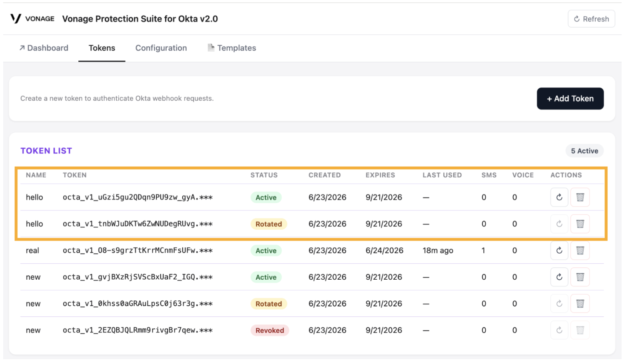Image resolution: width=626 pixels, height=364 pixels.
Task: Refresh the page with Refresh button
Action: point(591,19)
